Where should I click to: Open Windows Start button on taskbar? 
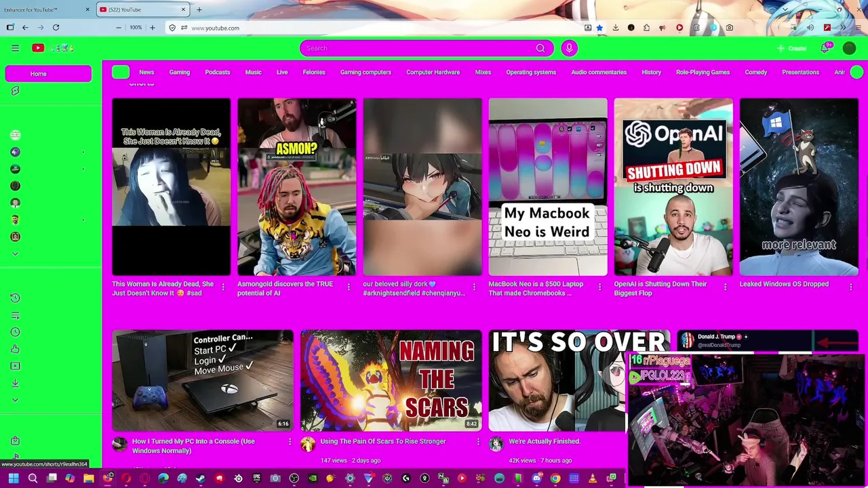point(14,479)
